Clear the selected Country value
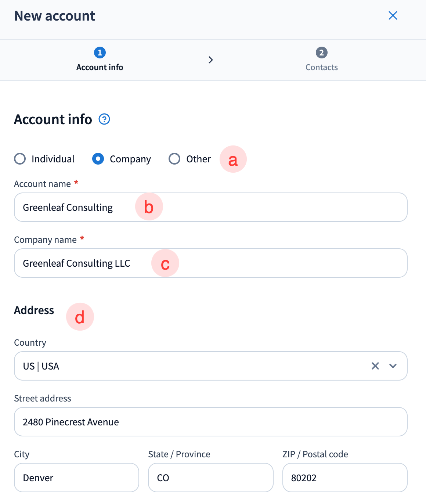Viewport: 426px width, 504px height. pyautogui.click(x=375, y=366)
